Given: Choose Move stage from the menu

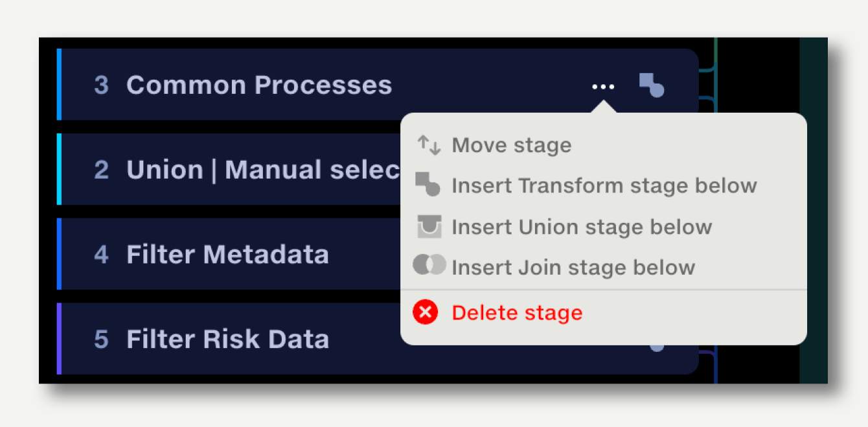Looking at the screenshot, I should (512, 145).
